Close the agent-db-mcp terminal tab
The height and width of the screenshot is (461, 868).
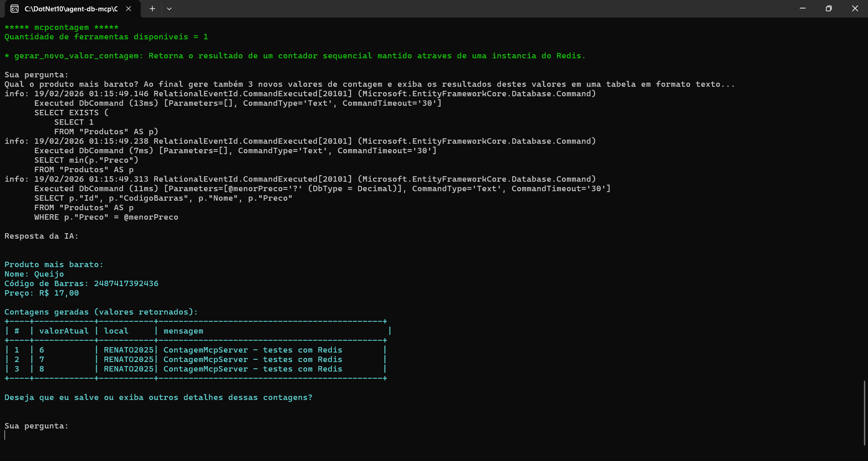128,9
